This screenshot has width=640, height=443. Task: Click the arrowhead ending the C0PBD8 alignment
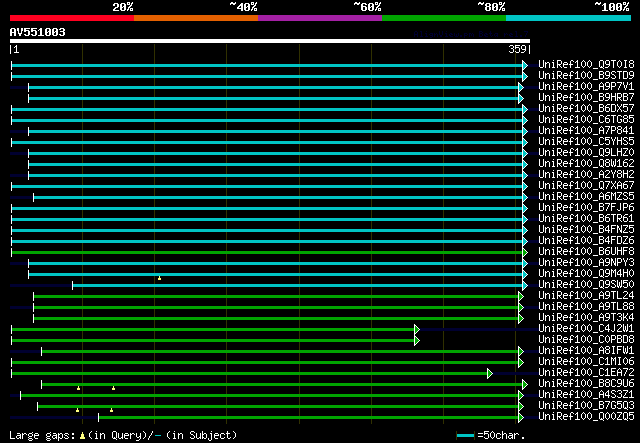point(417,341)
